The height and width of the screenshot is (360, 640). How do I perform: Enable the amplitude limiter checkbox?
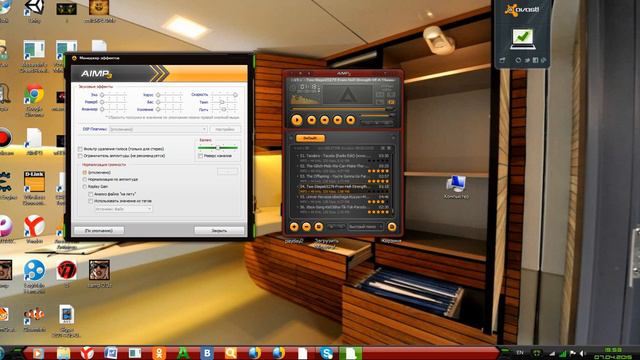(x=80, y=156)
